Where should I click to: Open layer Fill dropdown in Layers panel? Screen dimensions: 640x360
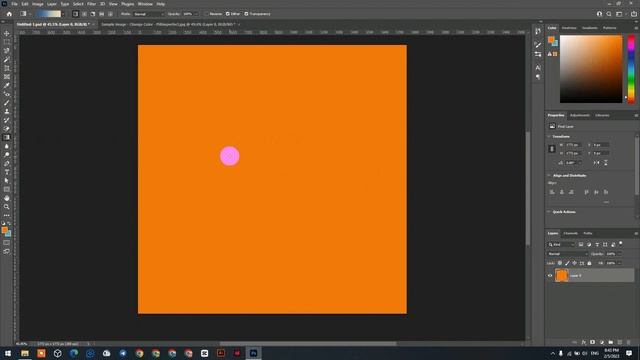(619, 263)
